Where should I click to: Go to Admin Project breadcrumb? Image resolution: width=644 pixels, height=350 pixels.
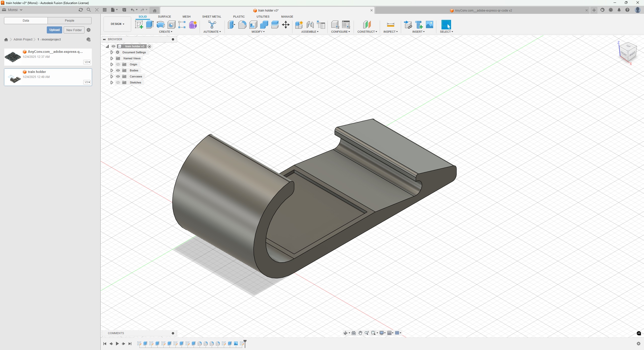[x=23, y=39]
